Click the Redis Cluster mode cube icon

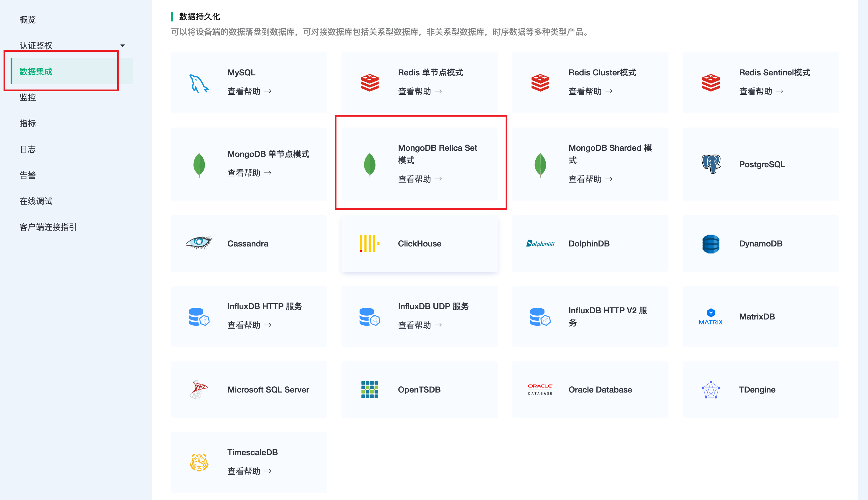(540, 83)
